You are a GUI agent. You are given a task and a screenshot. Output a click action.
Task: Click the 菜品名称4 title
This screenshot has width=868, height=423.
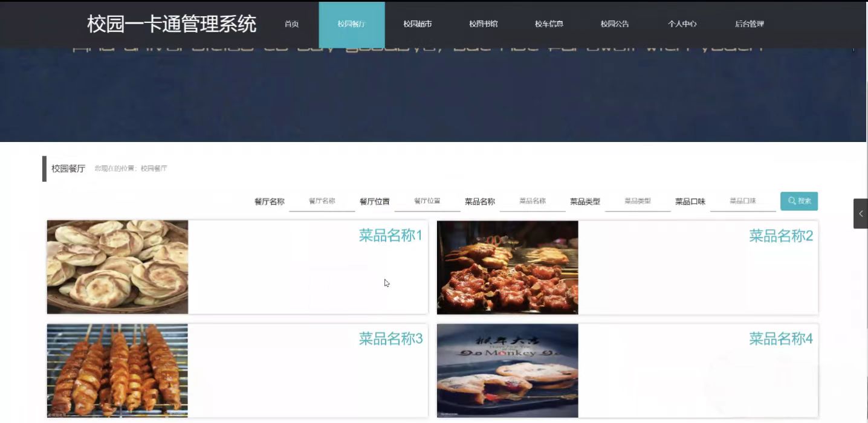781,339
